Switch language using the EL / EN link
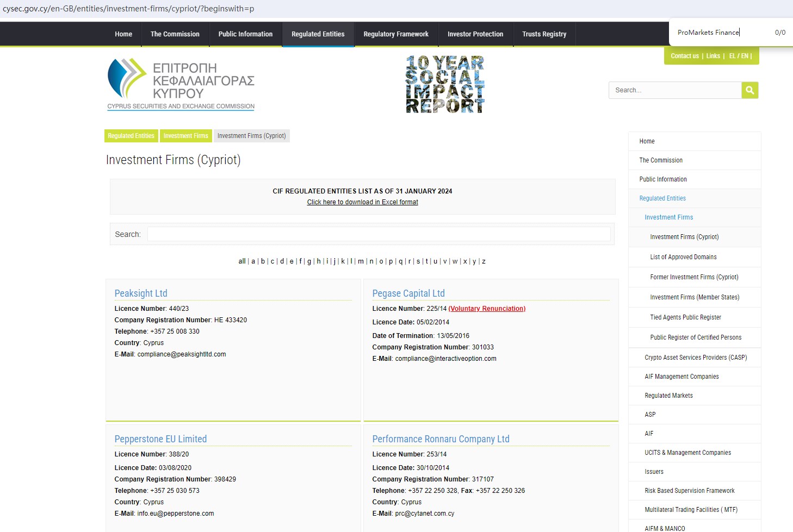 coord(739,56)
